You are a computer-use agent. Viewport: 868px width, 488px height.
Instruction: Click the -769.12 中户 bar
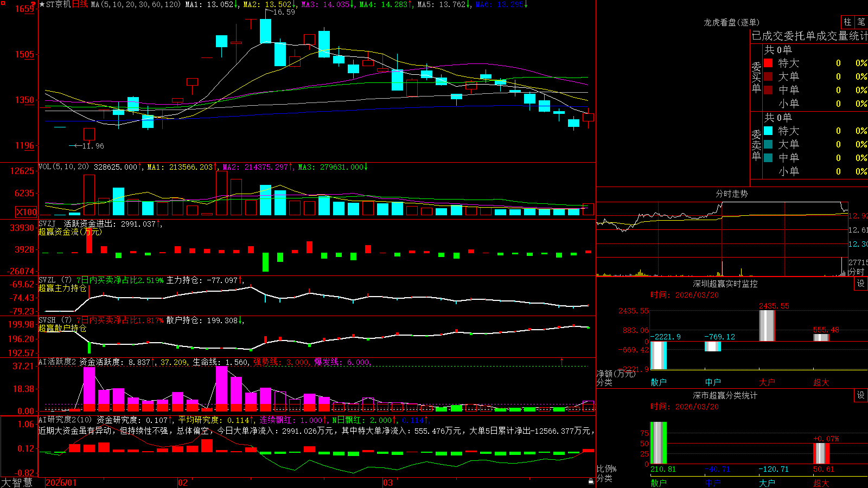(713, 346)
